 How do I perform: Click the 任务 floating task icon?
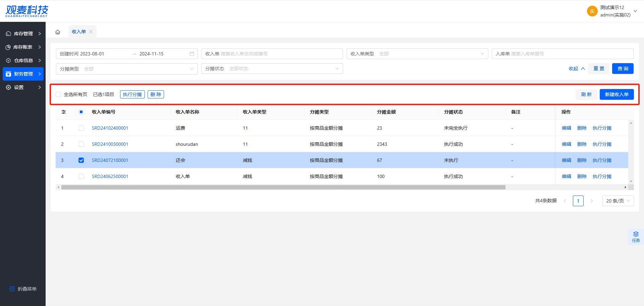(x=636, y=236)
